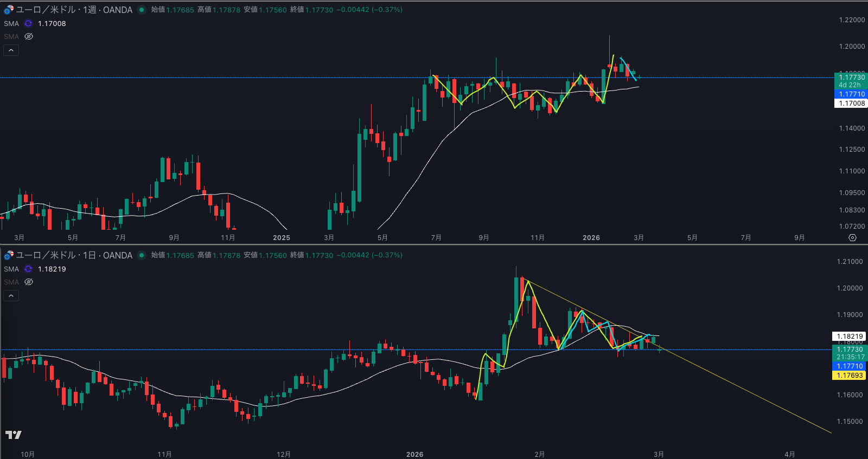
Task: Click the euro/dollar flag icon on daily chart
Action: tap(9, 255)
